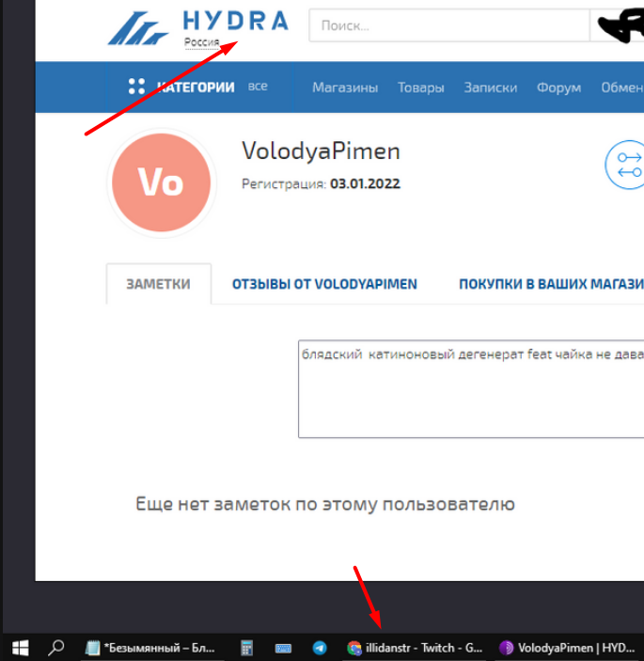This screenshot has width=644, height=661.
Task: Click the circular exchange arrows icon
Action: point(625,165)
